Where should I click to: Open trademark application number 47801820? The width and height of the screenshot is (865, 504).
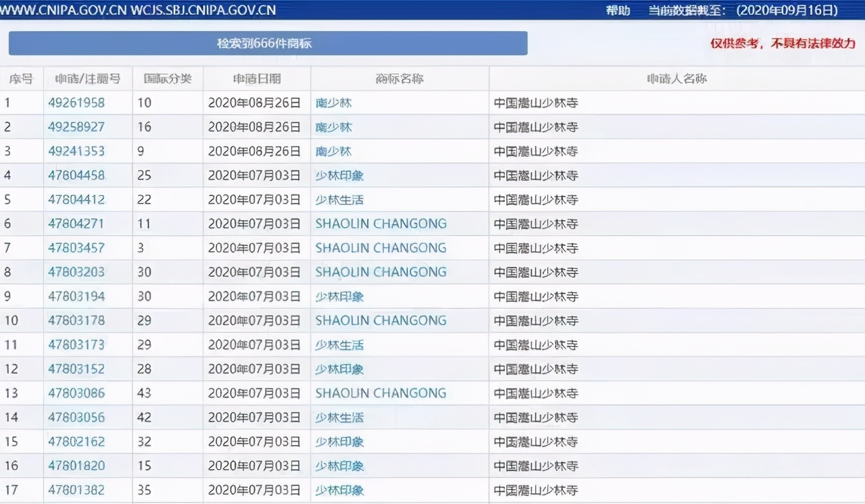76,465
